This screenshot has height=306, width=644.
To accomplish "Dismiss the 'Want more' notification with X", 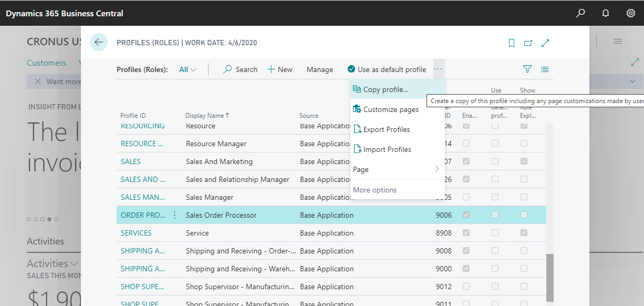I will (x=38, y=81).
